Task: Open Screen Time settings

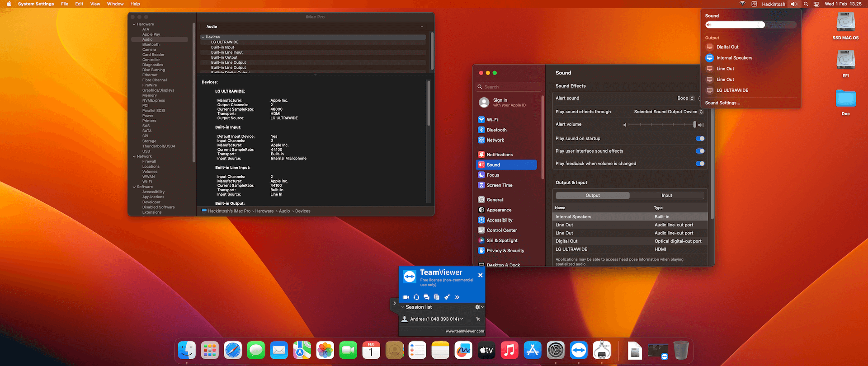Action: 506,185
